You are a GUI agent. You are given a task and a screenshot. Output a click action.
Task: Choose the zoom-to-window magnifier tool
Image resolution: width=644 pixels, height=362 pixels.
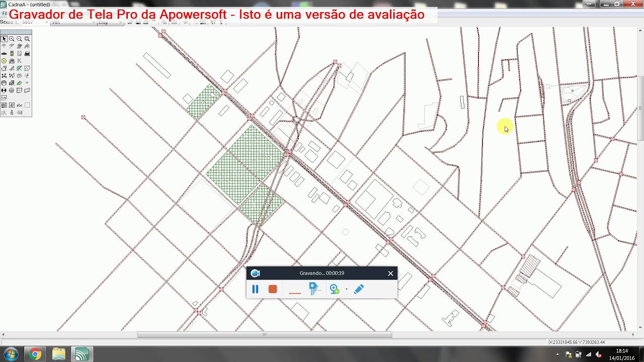click(x=27, y=39)
